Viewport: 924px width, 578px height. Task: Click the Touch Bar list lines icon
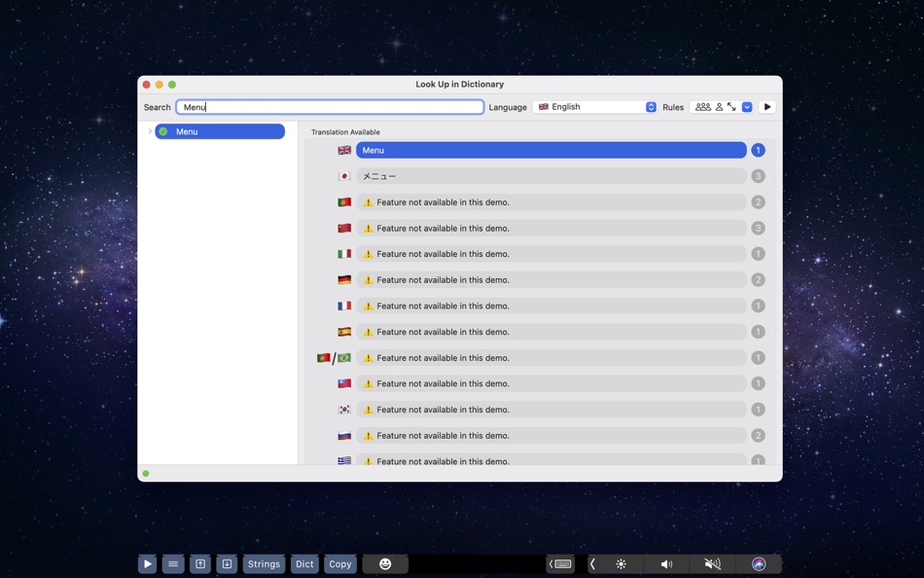(x=173, y=564)
